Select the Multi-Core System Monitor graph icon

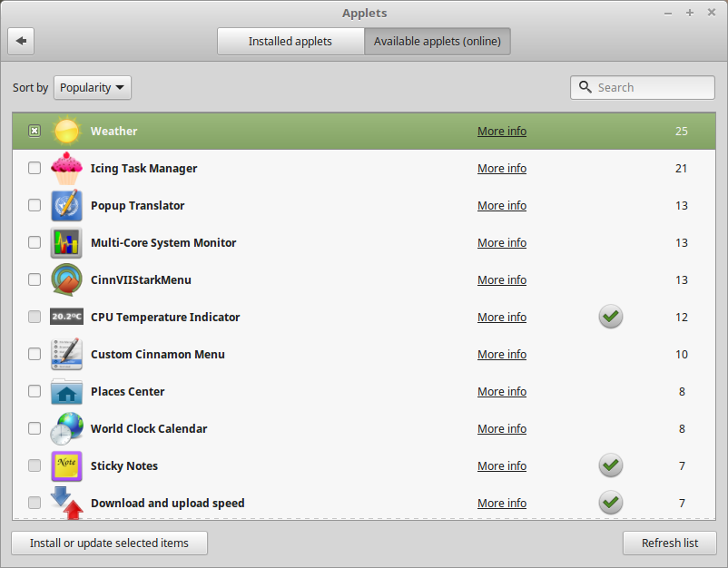[66, 242]
